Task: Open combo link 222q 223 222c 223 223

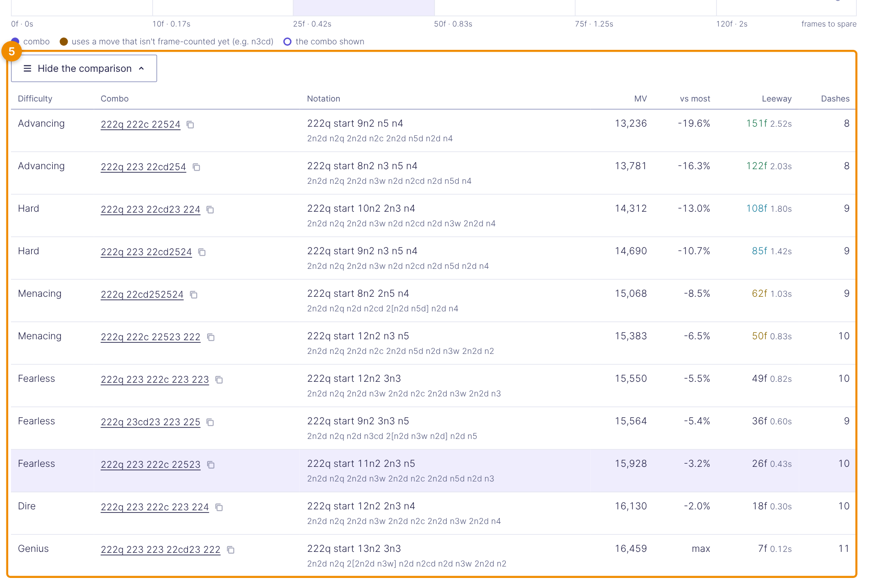Action: (155, 380)
